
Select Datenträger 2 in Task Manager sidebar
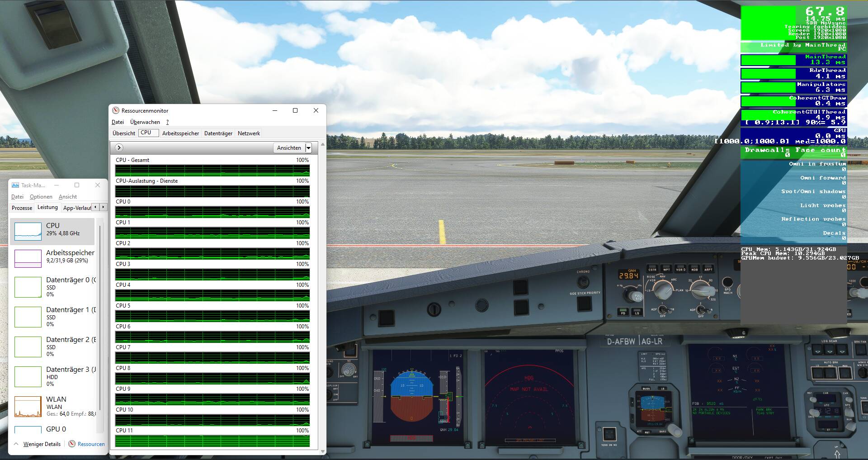pos(53,346)
